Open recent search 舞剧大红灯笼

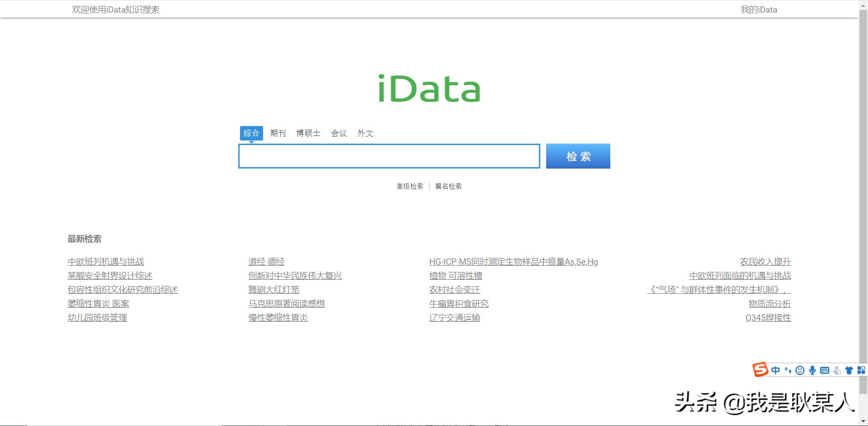[274, 290]
